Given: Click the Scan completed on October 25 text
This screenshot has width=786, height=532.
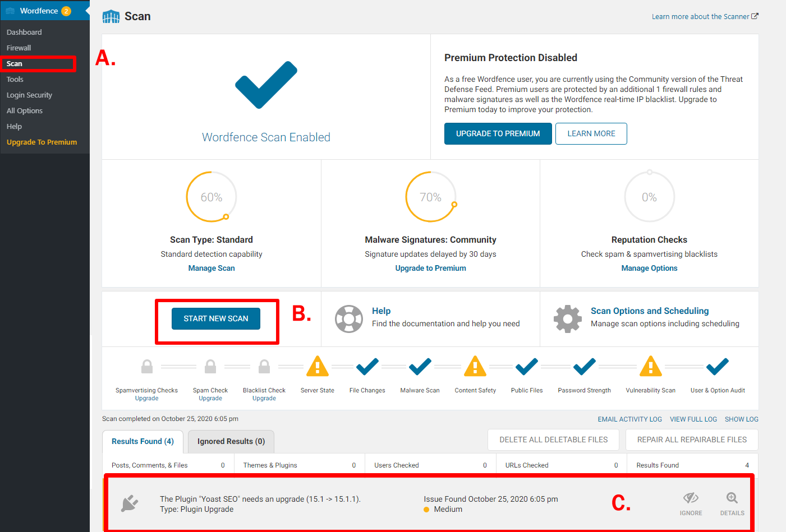Looking at the screenshot, I should point(170,419).
